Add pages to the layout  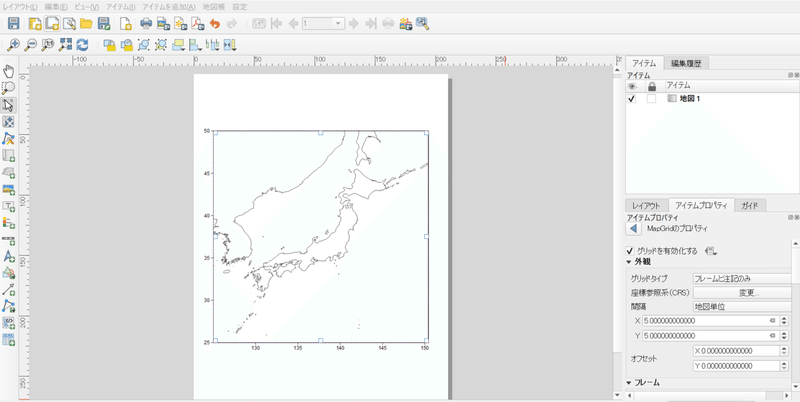126,23
